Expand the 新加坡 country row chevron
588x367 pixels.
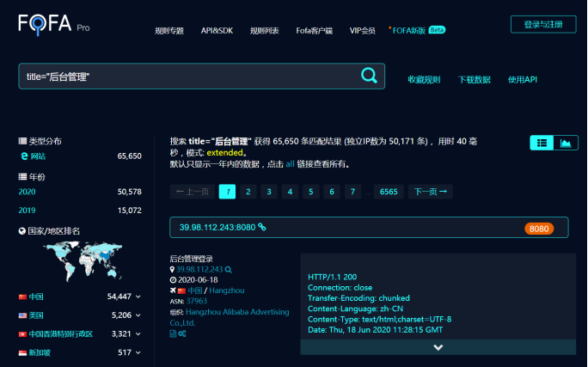pyautogui.click(x=138, y=352)
